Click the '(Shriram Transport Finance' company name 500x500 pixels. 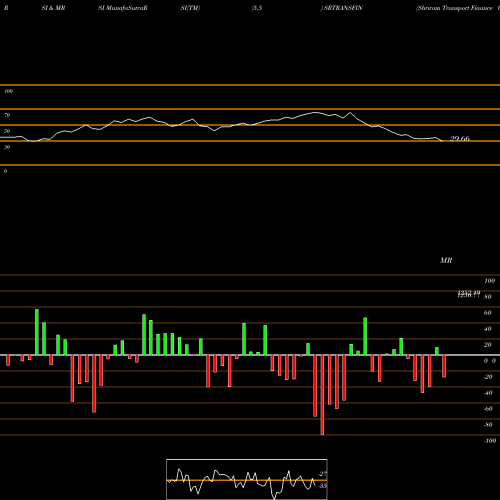[454, 8]
